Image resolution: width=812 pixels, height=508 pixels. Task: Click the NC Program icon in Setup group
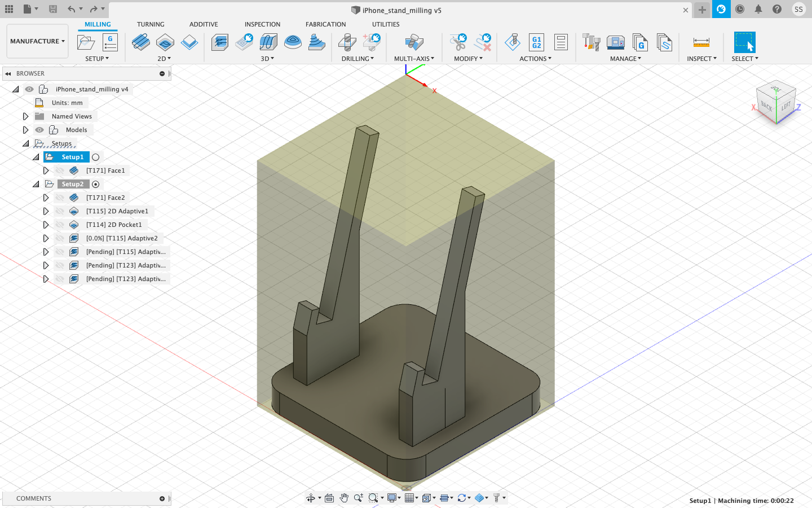point(110,42)
